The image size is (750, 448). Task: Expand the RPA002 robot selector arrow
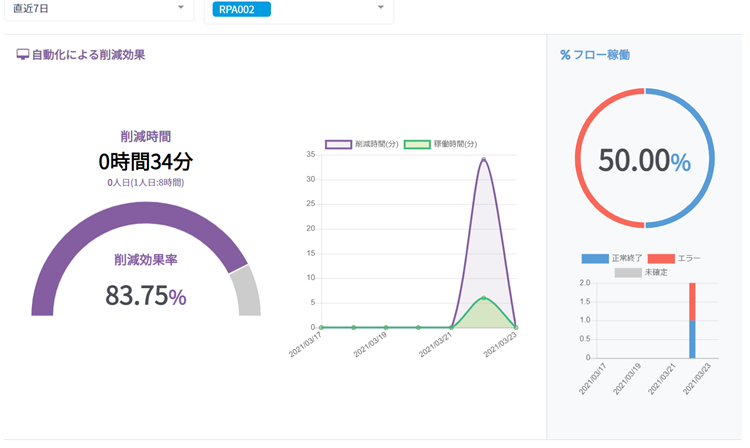[381, 7]
